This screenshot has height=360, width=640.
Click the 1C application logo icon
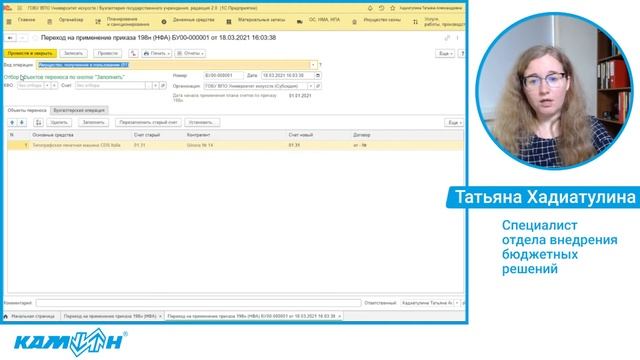point(8,8)
